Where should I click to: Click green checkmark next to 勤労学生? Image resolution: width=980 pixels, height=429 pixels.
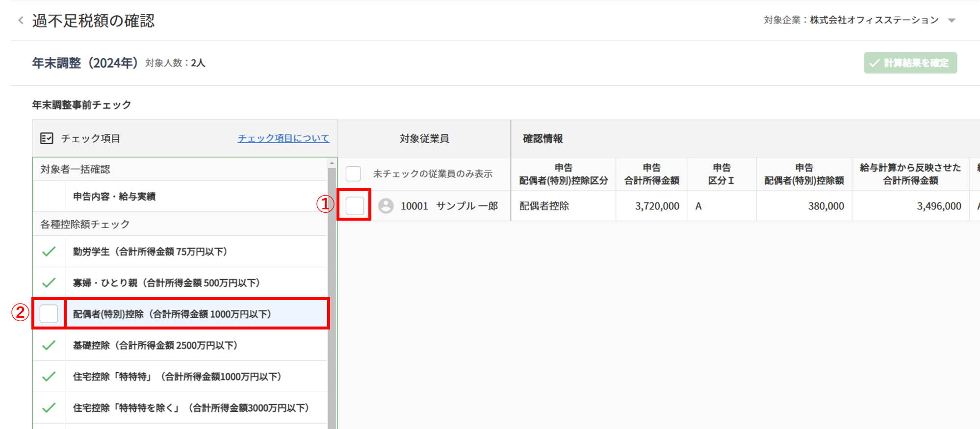49,252
